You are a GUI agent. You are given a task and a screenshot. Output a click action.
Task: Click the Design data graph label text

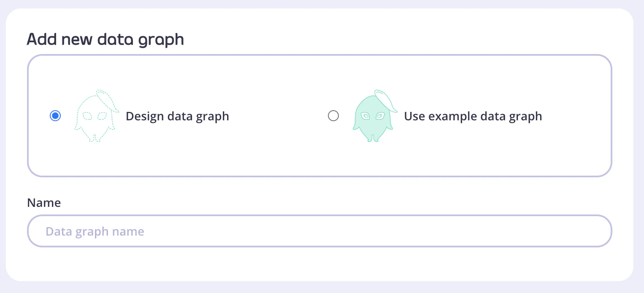coord(177,116)
